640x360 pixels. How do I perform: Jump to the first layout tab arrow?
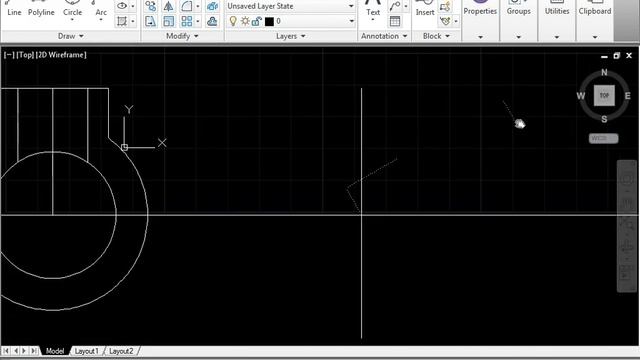pyautogui.click(x=6, y=351)
